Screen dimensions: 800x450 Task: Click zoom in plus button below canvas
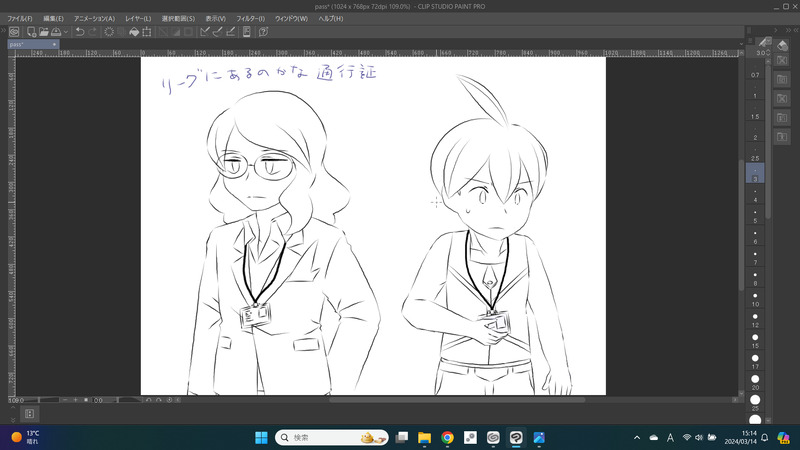pos(76,400)
